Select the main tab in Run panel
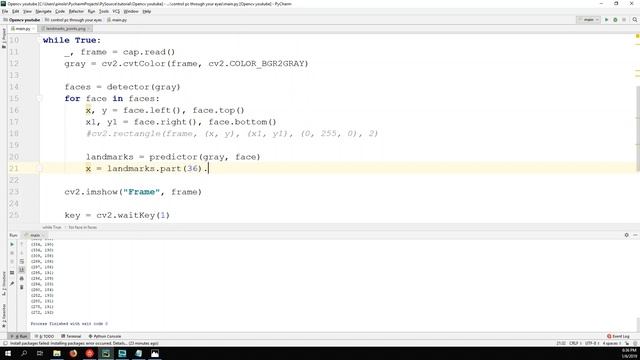 [x=34, y=235]
